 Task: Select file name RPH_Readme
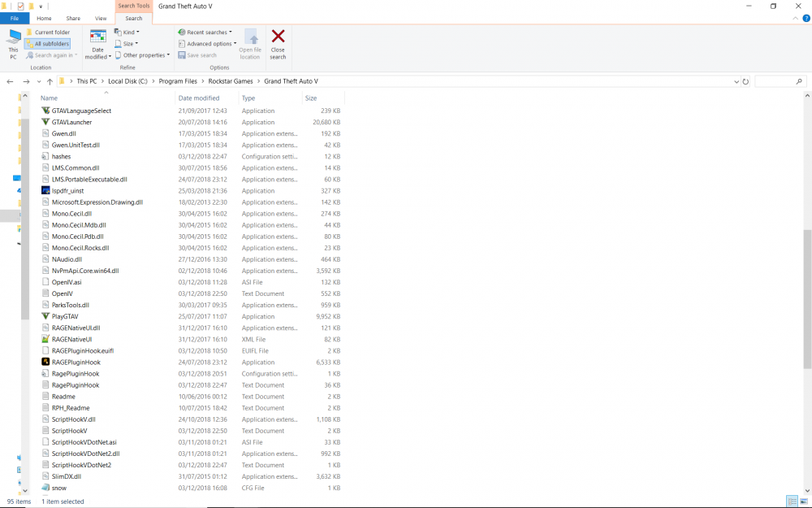(71, 408)
